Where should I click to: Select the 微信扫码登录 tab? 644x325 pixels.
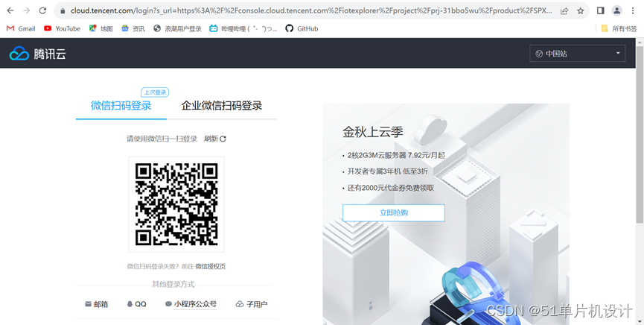pyautogui.click(x=121, y=106)
